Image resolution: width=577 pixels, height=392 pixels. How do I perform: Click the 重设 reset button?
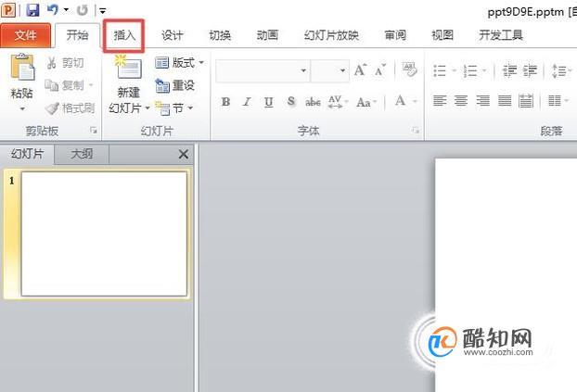pyautogui.click(x=175, y=85)
